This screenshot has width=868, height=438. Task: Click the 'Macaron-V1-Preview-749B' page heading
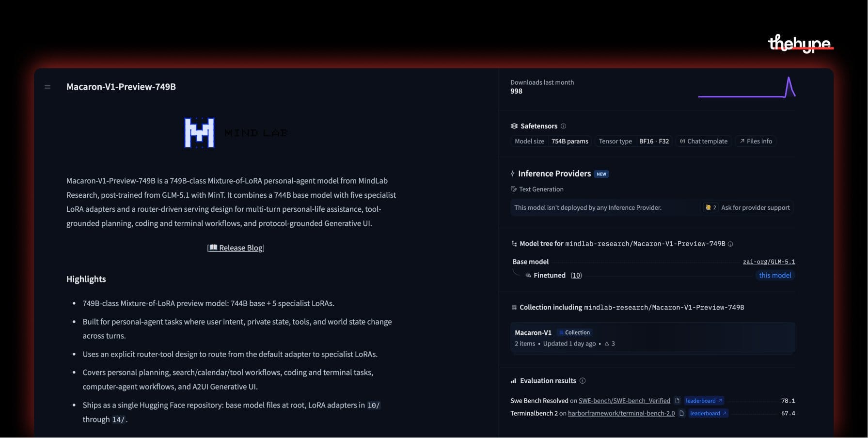[121, 87]
